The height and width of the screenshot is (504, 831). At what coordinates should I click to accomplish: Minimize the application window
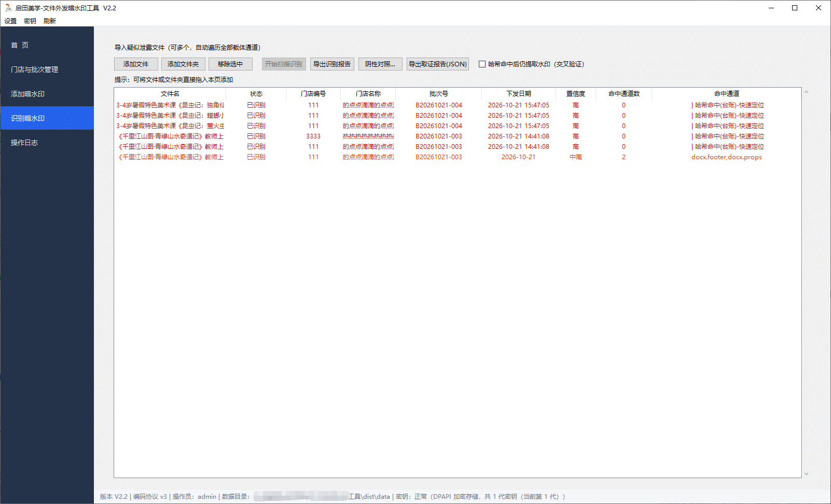tap(771, 8)
